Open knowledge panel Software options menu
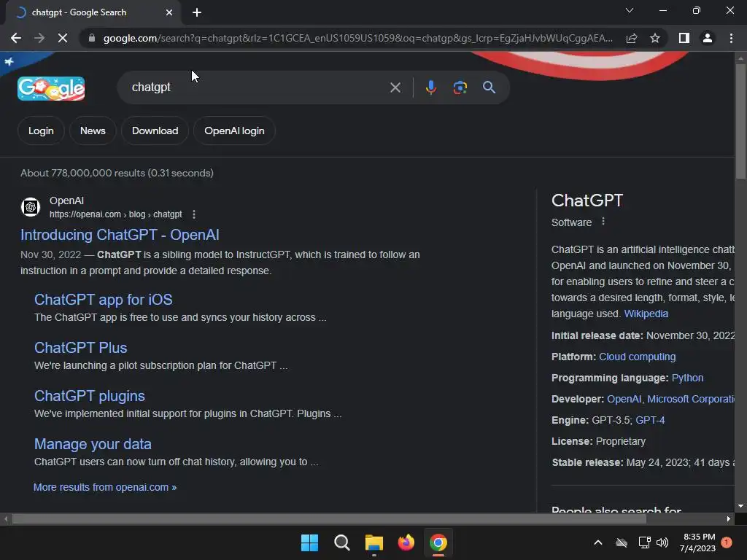This screenshot has height=560, width=747. click(603, 222)
